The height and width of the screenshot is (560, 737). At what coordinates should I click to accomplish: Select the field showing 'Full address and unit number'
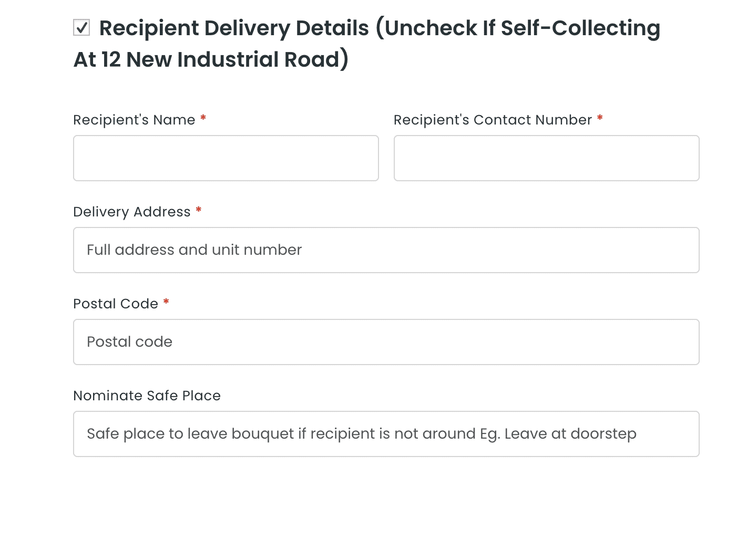(386, 250)
